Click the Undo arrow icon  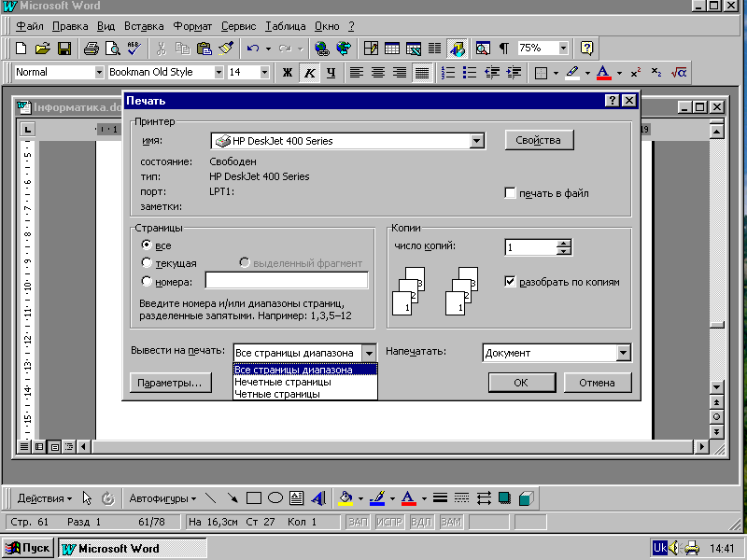click(252, 49)
